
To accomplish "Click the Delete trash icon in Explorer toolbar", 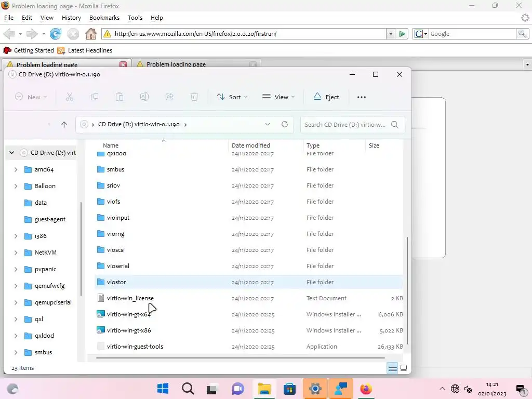I will point(194,97).
